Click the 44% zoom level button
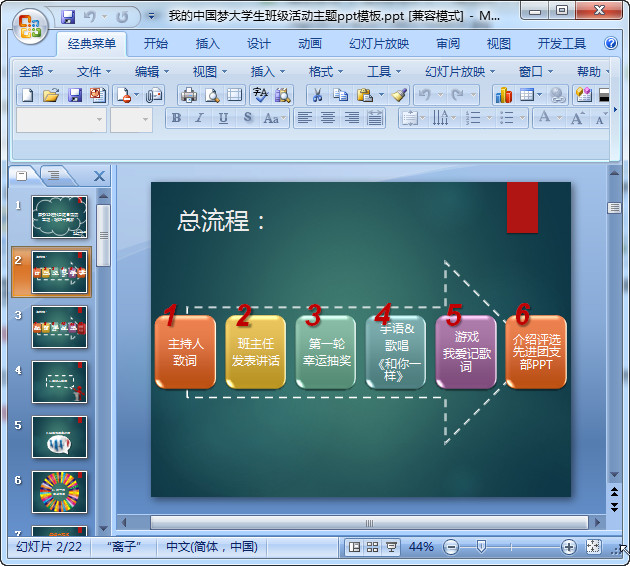630x566 pixels. (x=421, y=547)
